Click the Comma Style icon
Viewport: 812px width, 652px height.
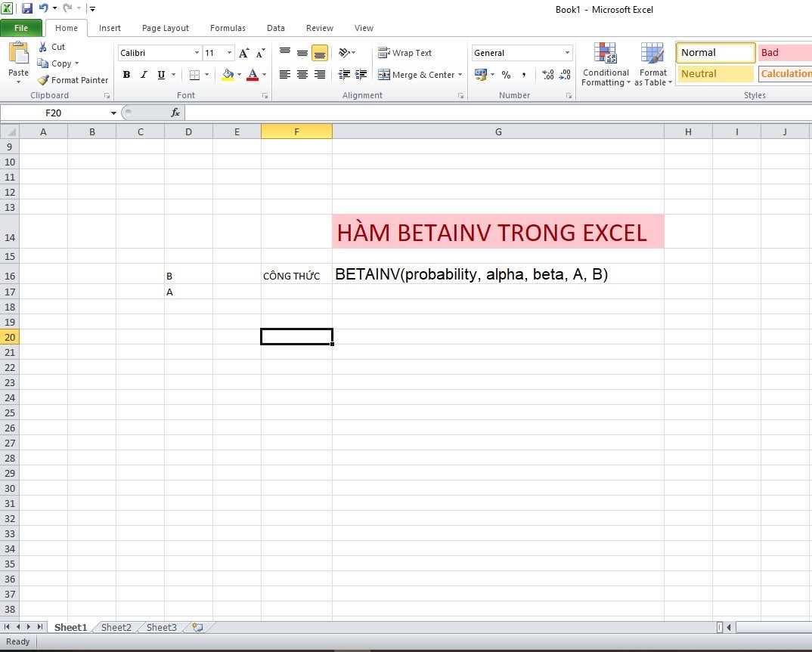pos(524,75)
